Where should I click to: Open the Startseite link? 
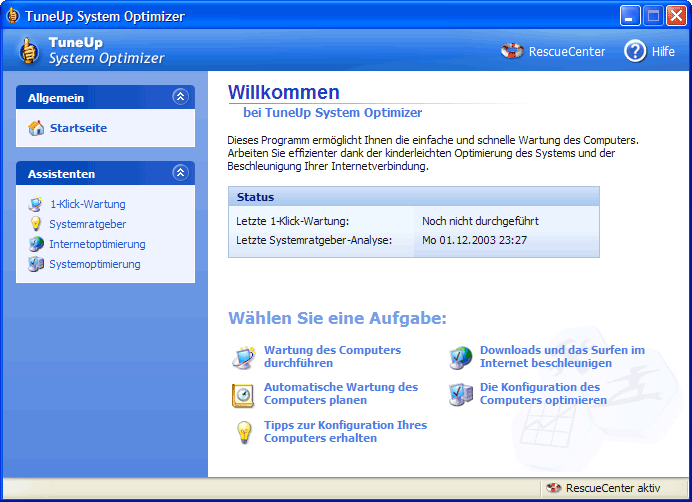78,128
